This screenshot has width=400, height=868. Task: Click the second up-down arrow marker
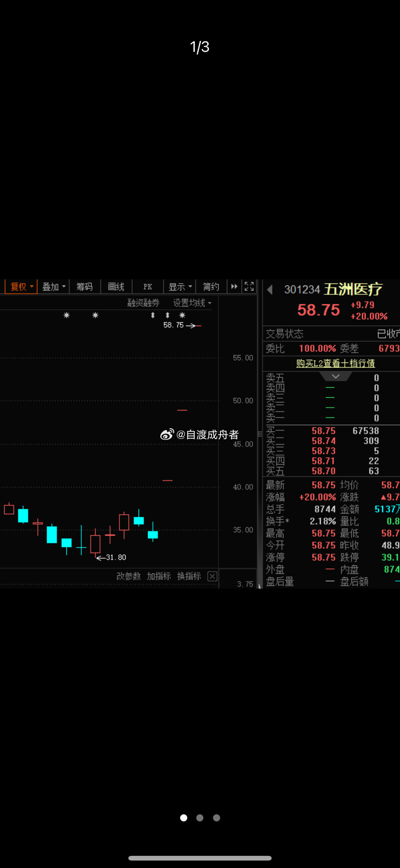(167, 315)
